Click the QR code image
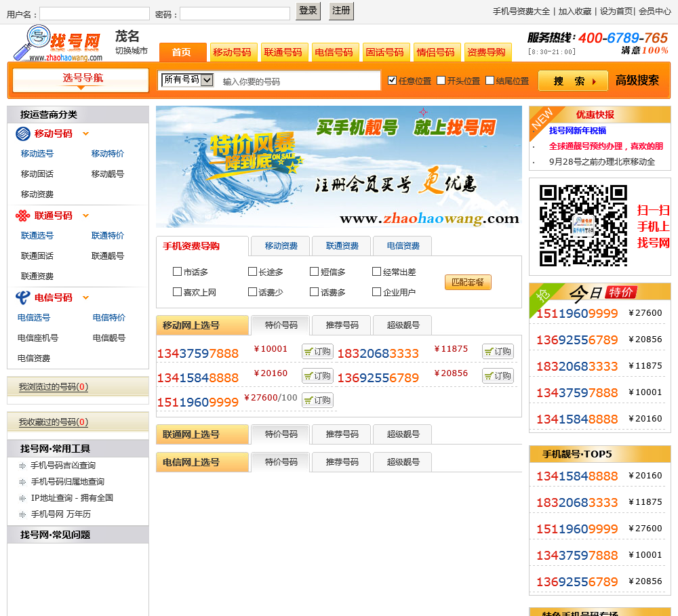This screenshot has width=678, height=616. [583, 225]
